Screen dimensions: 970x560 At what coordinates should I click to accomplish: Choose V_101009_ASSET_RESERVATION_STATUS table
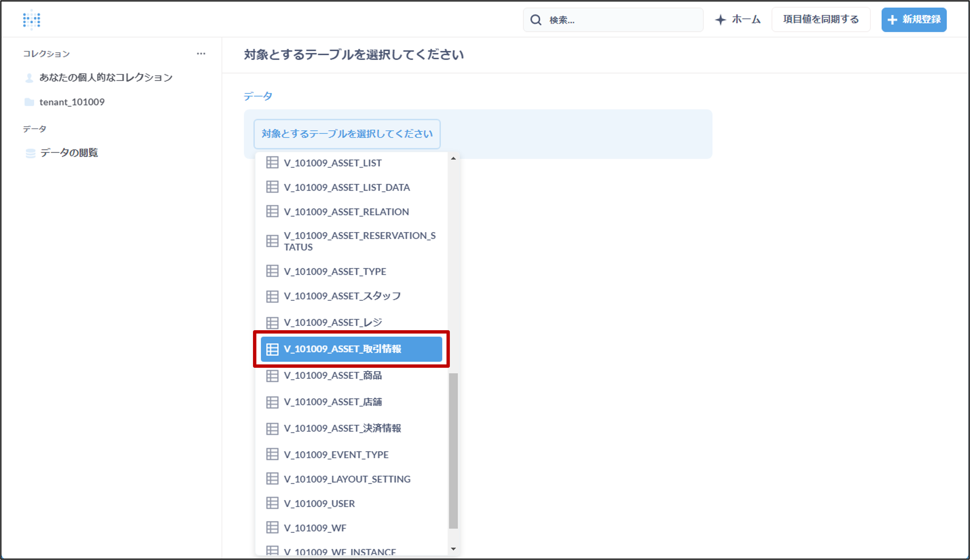(x=359, y=241)
